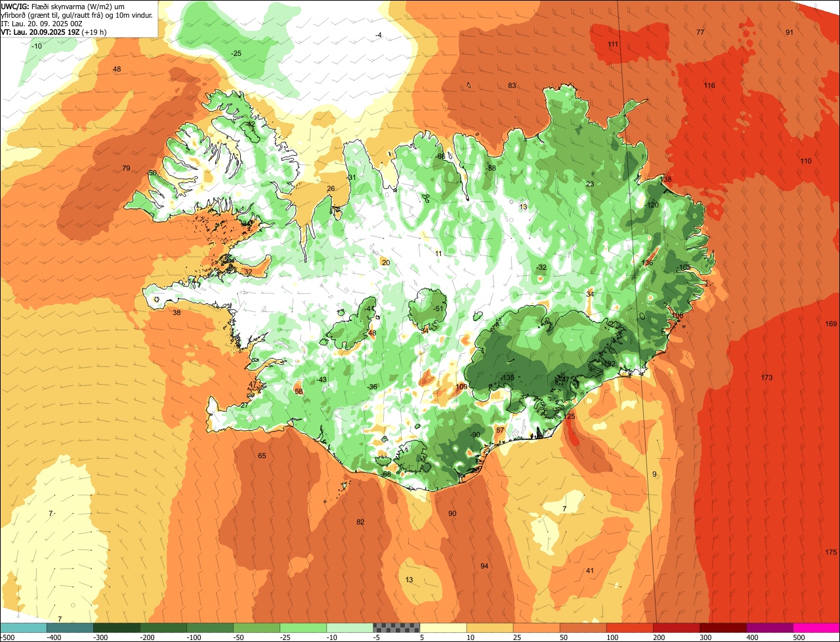
Task: Select the legend label -500
Action: tap(9, 637)
